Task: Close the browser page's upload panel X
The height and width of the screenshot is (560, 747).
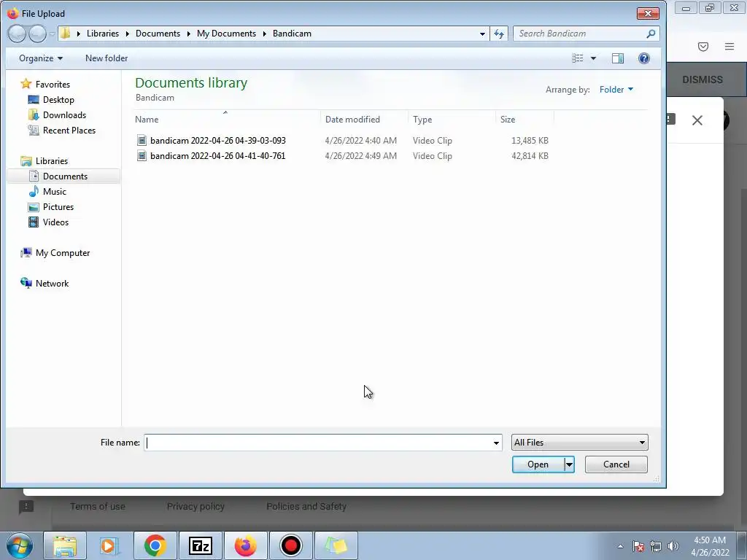Action: [x=697, y=120]
